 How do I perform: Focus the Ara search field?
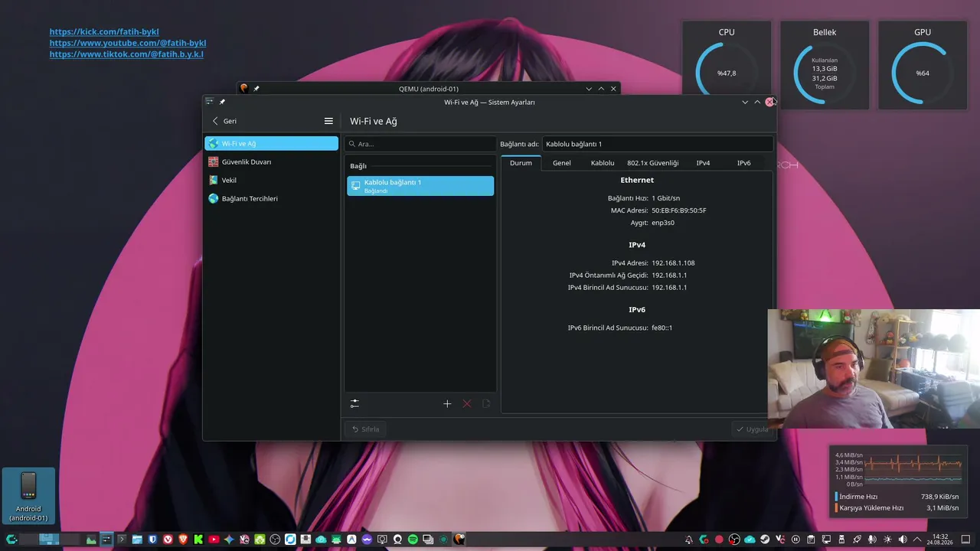tap(420, 144)
